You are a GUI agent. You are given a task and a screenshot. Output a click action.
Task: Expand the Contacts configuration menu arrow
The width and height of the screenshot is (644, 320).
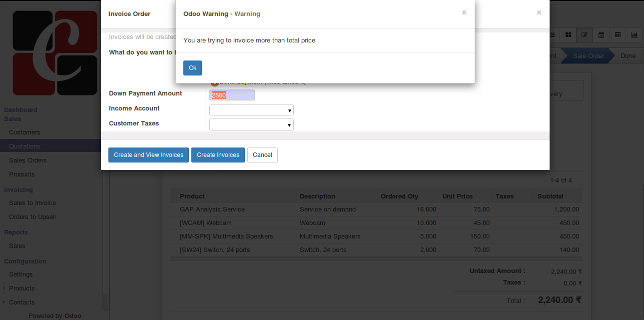click(4, 302)
